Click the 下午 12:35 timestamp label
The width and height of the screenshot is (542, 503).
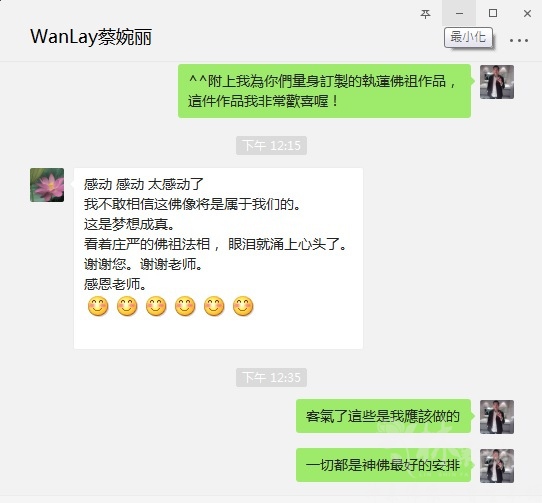coord(271,378)
